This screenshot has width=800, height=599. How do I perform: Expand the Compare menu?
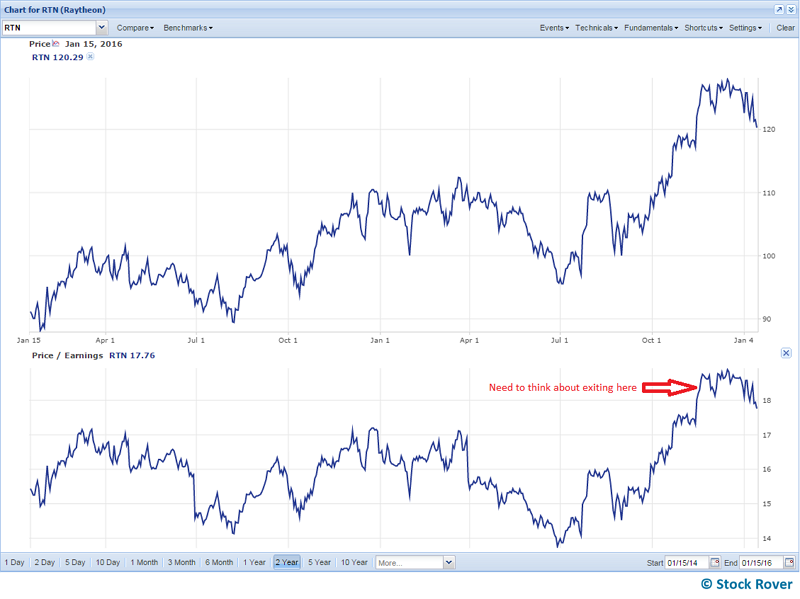(135, 28)
